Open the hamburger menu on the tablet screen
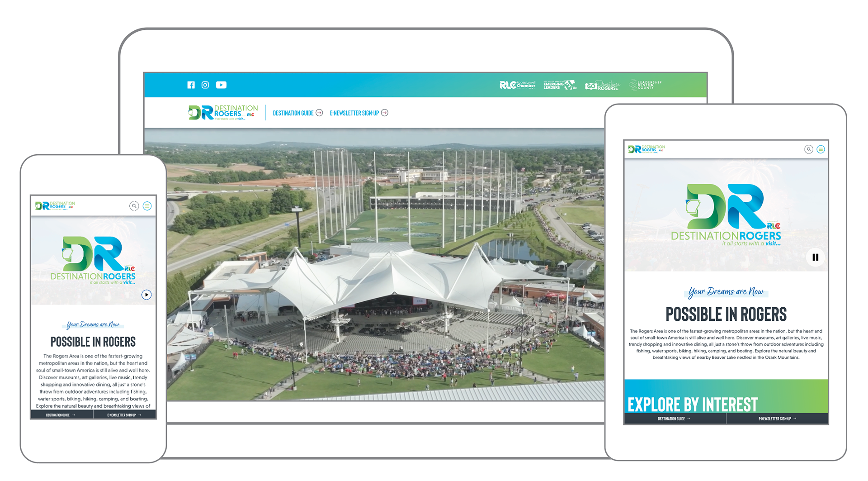868x481 pixels. (821, 149)
